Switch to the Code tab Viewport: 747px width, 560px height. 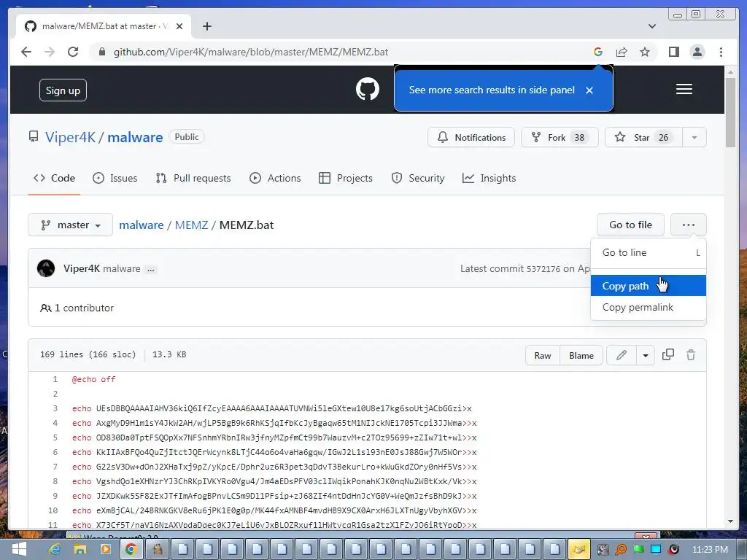(54, 178)
